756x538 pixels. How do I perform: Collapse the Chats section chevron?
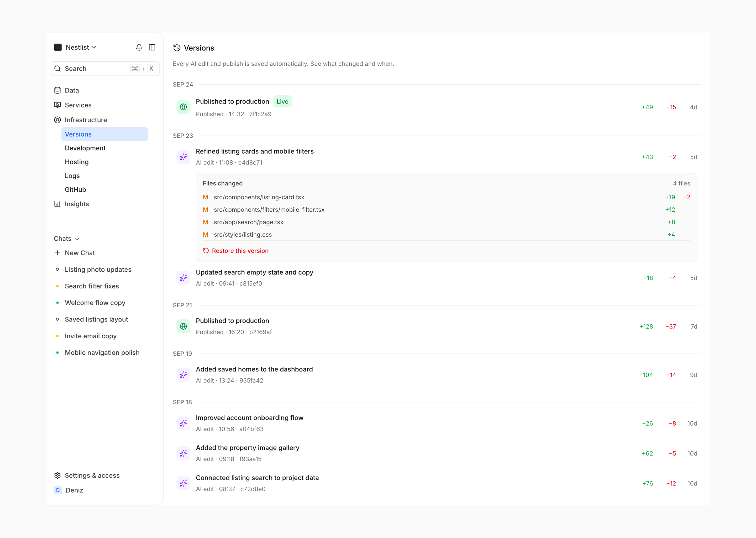coord(77,239)
